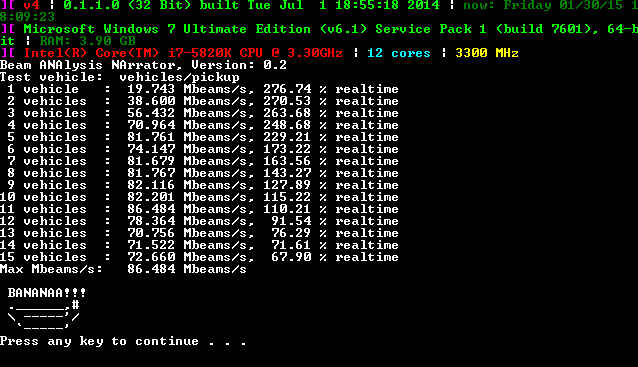Select the '5 vehicles' result row
The height and width of the screenshot is (367, 638).
(203, 137)
